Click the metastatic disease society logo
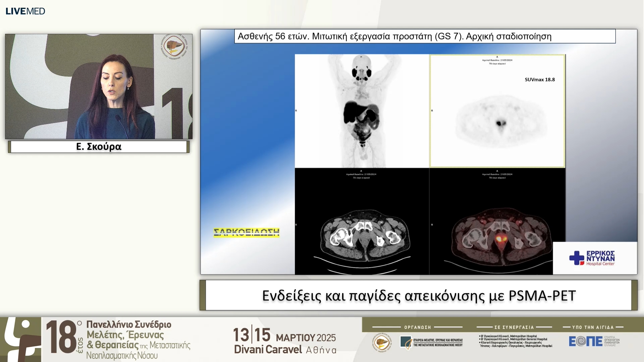This screenshot has width=644, height=362. pyautogui.click(x=431, y=342)
